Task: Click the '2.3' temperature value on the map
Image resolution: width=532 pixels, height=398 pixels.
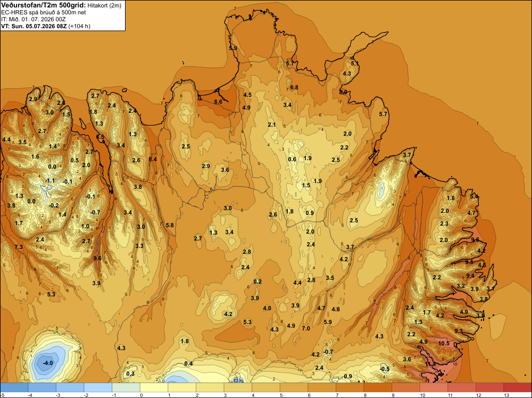Action: tap(444, 223)
